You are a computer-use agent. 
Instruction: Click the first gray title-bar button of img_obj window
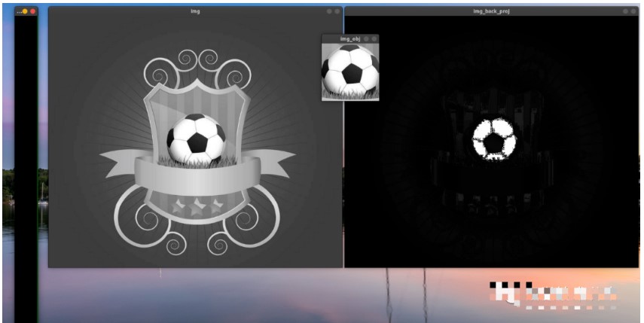[366, 39]
